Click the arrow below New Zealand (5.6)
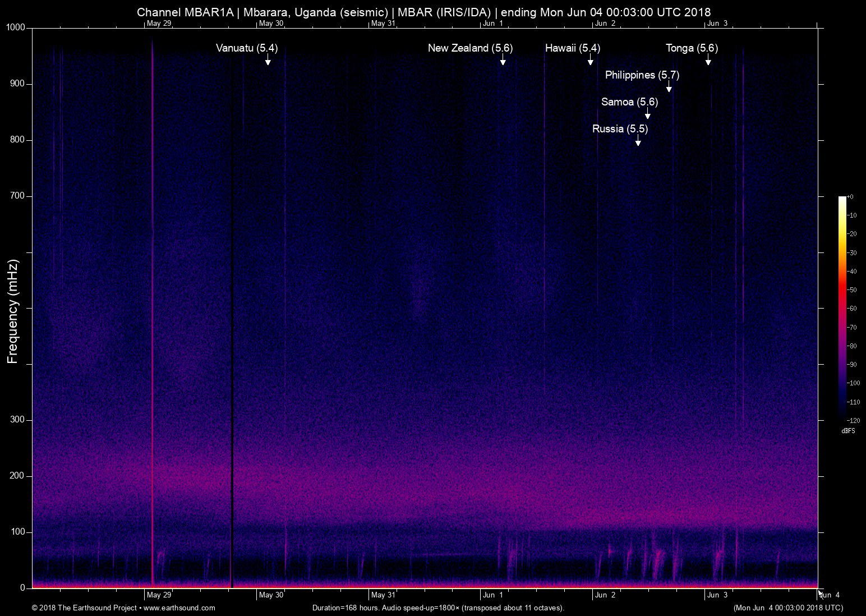Image resolution: width=866 pixels, height=616 pixels. (503, 61)
